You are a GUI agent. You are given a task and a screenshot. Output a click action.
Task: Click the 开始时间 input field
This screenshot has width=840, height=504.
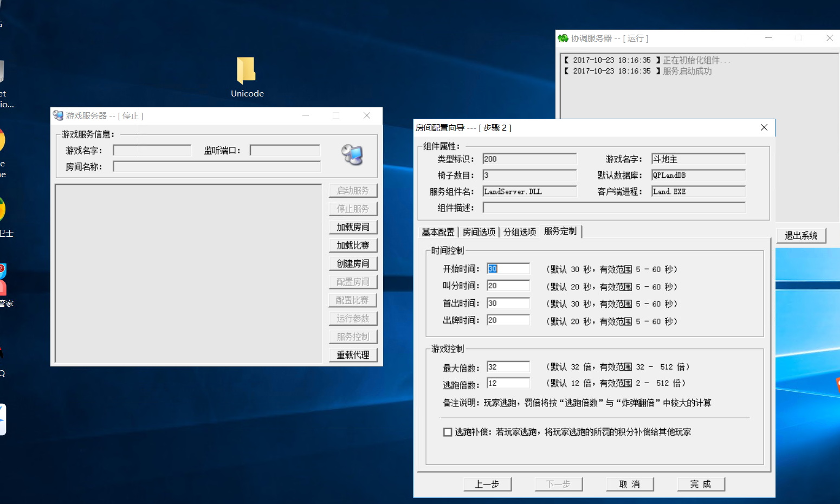pyautogui.click(x=508, y=269)
